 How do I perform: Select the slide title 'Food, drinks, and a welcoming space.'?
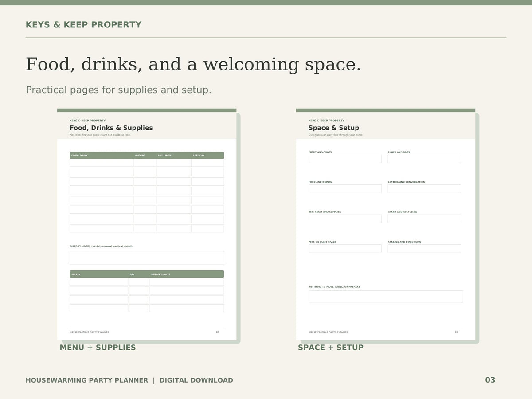point(193,64)
